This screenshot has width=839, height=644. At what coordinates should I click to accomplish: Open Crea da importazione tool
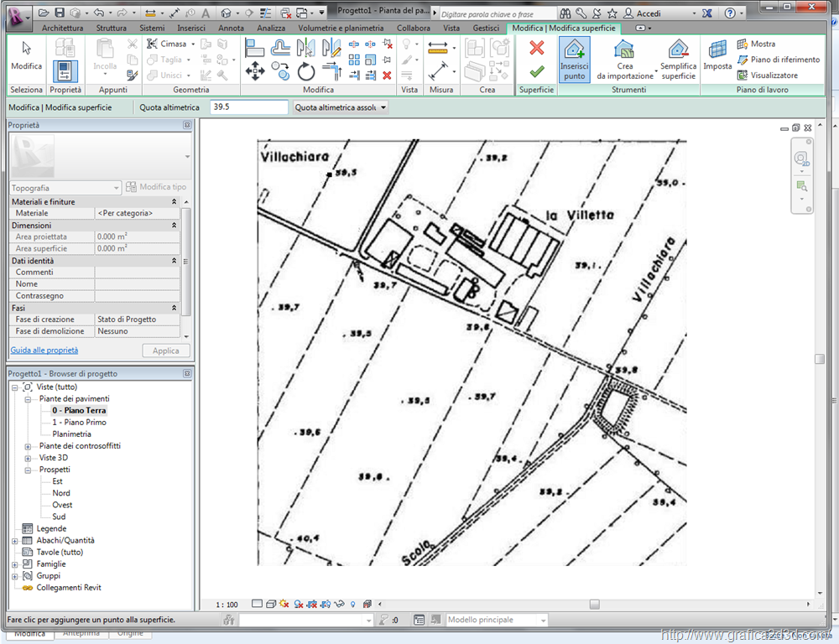(624, 59)
